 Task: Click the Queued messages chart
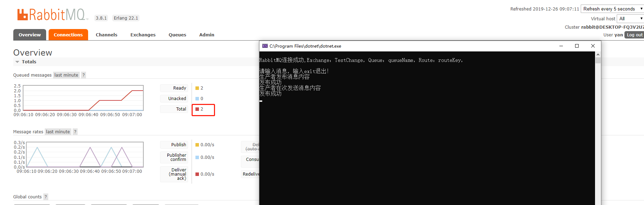(x=83, y=98)
